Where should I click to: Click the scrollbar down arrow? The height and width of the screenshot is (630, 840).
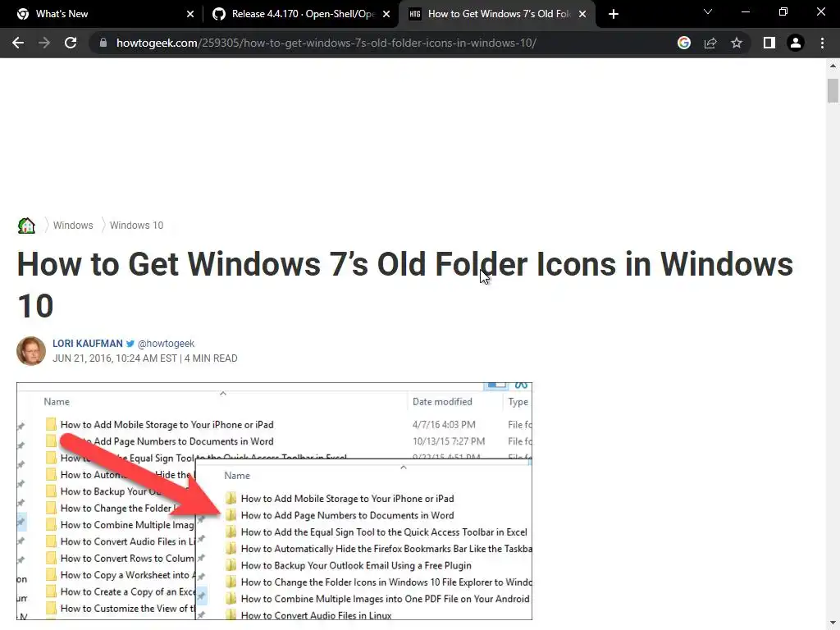click(833, 623)
